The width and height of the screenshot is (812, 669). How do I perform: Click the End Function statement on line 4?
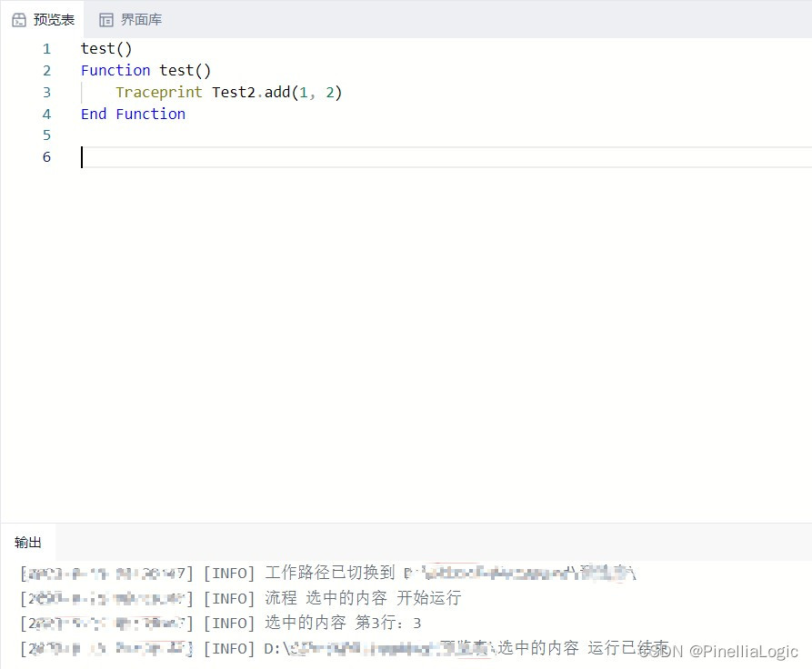tap(133, 114)
